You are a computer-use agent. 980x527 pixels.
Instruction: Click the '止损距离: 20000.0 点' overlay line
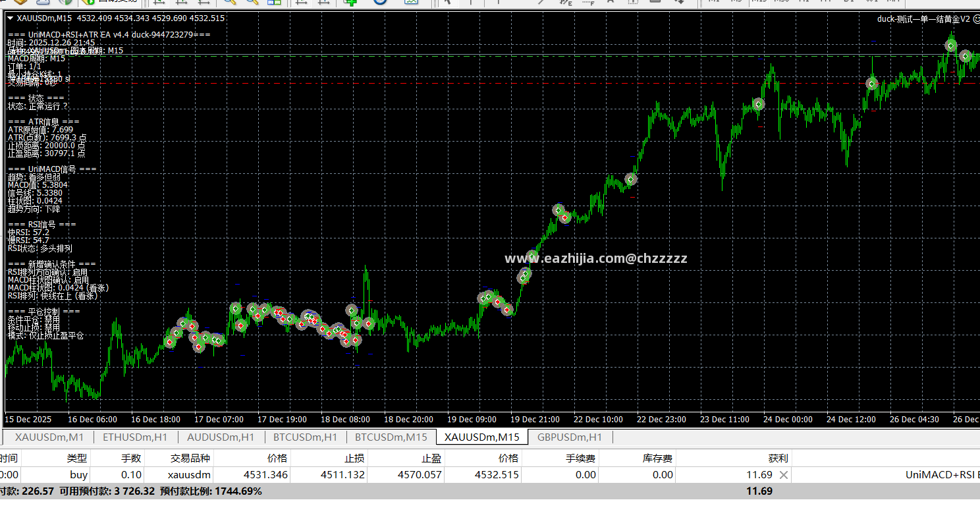pos(47,146)
